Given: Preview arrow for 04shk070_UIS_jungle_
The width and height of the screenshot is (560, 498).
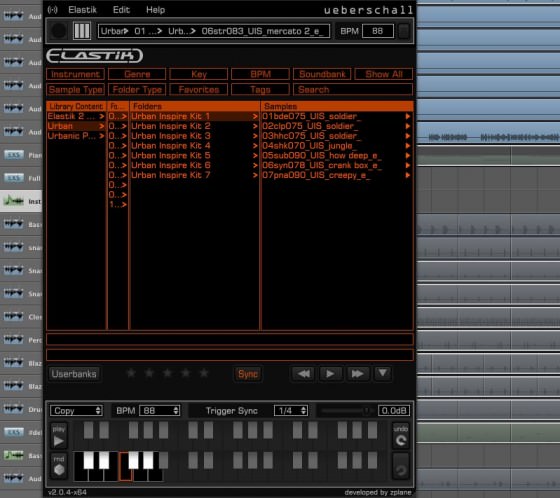Looking at the screenshot, I should click(x=408, y=146).
